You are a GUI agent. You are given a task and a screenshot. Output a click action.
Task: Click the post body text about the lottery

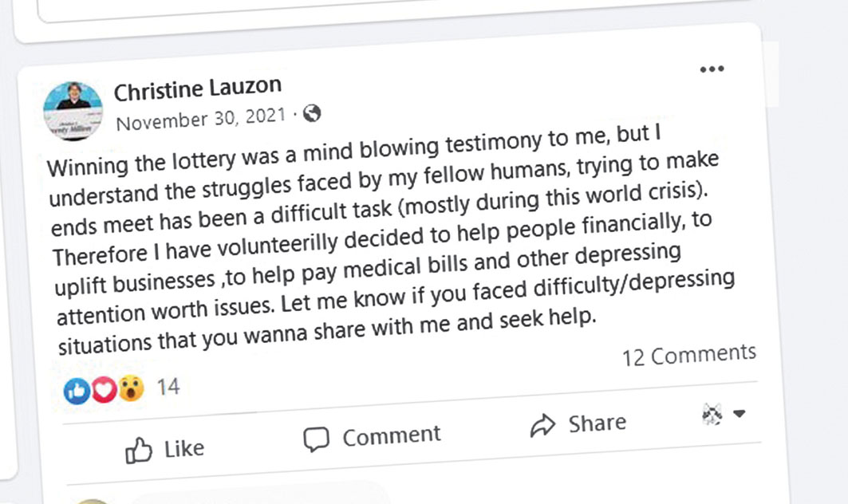[x=383, y=231]
